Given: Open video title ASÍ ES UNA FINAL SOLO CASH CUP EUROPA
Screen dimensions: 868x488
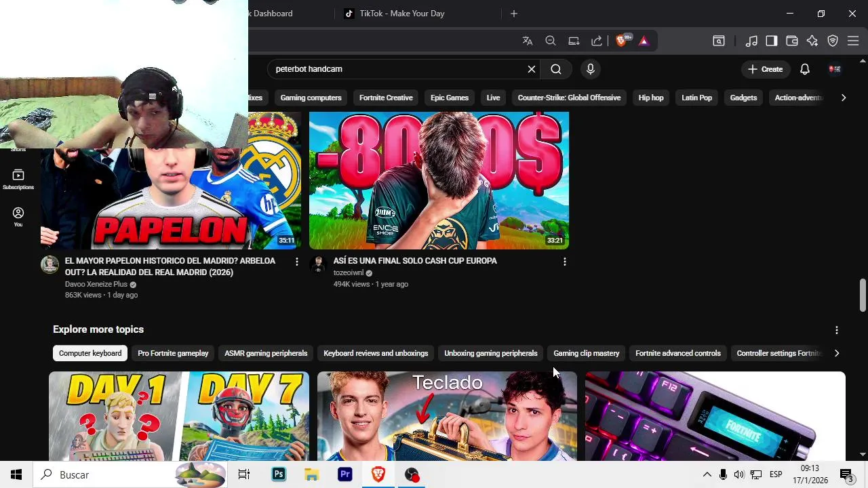Looking at the screenshot, I should click(x=415, y=261).
